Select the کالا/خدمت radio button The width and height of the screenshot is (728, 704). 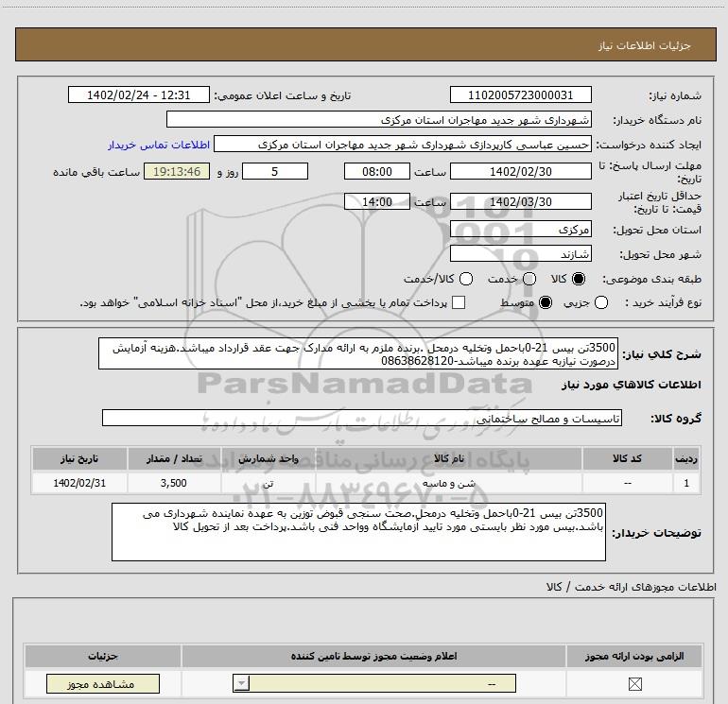pos(466,279)
